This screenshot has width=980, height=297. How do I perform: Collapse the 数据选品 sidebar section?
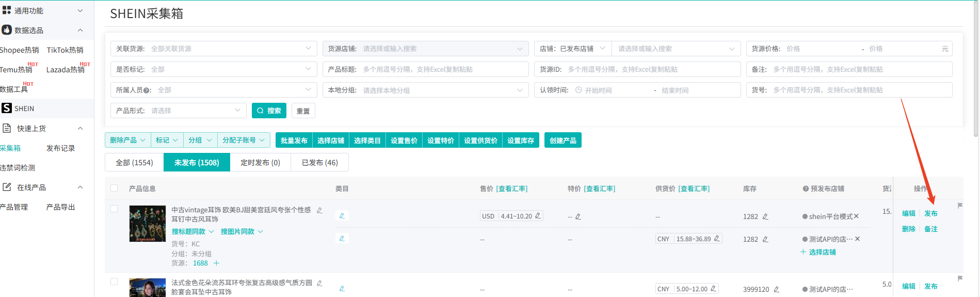point(80,30)
